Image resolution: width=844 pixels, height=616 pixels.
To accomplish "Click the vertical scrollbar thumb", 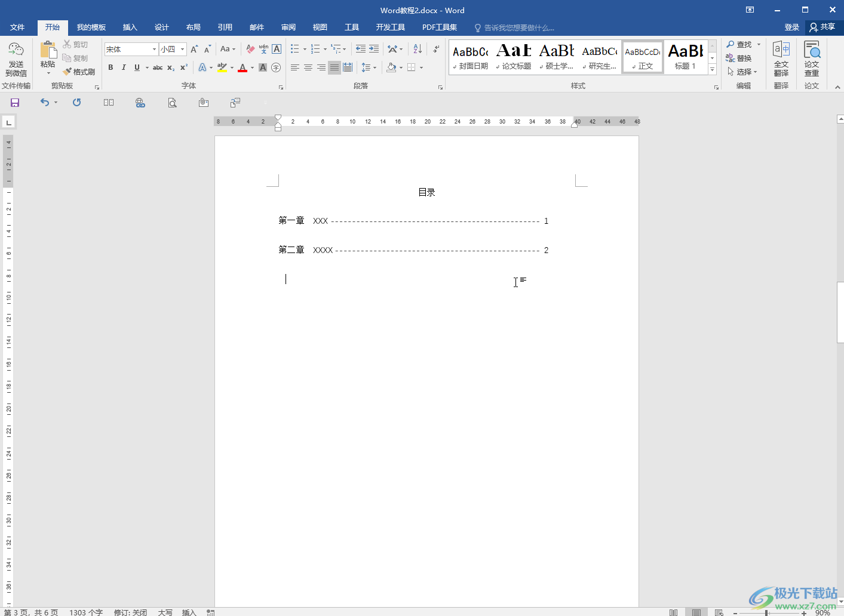I will click(840, 312).
